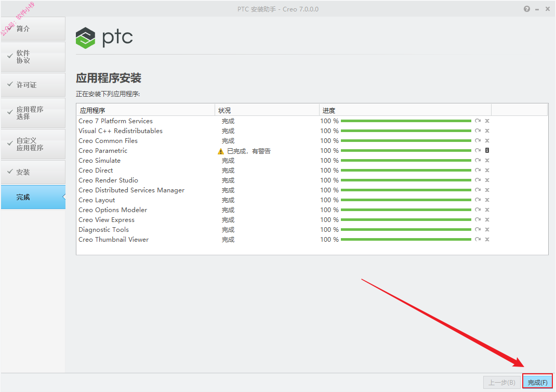
Task: Close the PTC installer window
Action: coord(548,9)
